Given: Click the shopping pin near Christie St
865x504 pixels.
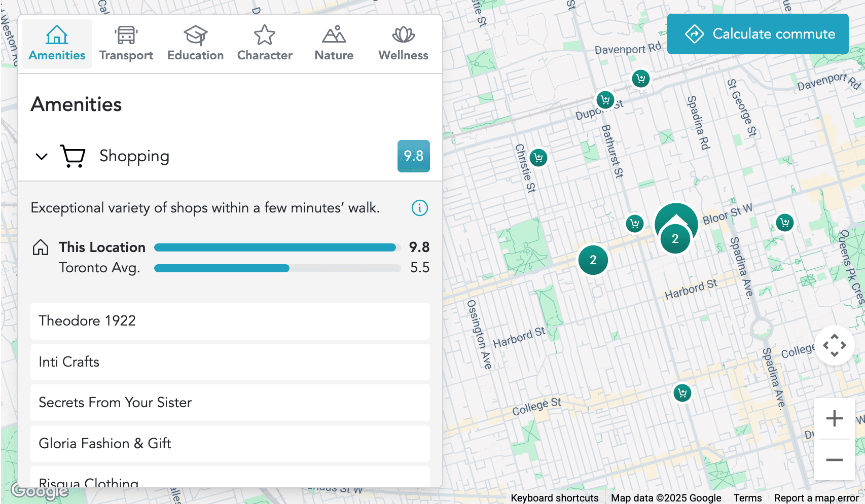Looking at the screenshot, I should pos(538,158).
